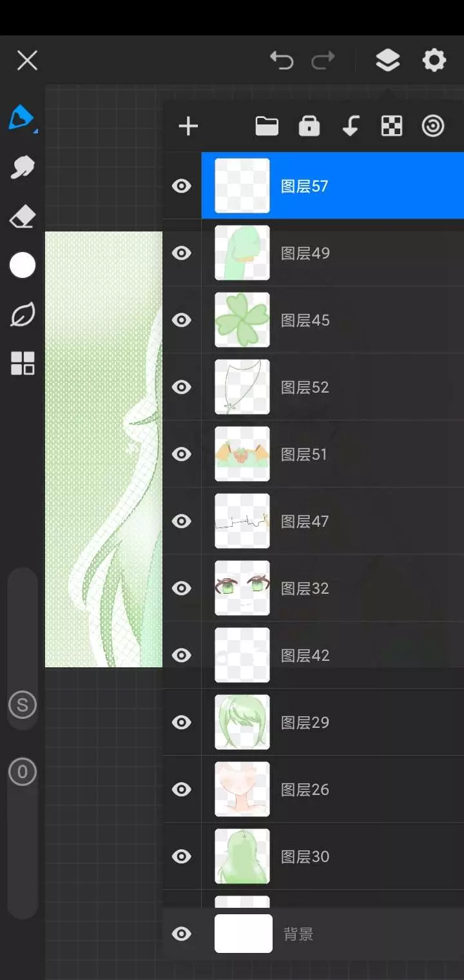Select the eraser tool

23,217
